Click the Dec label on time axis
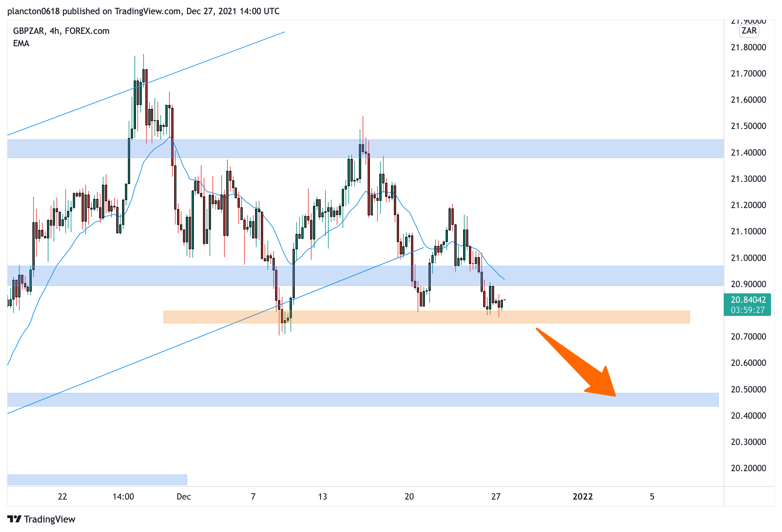 [x=184, y=497]
